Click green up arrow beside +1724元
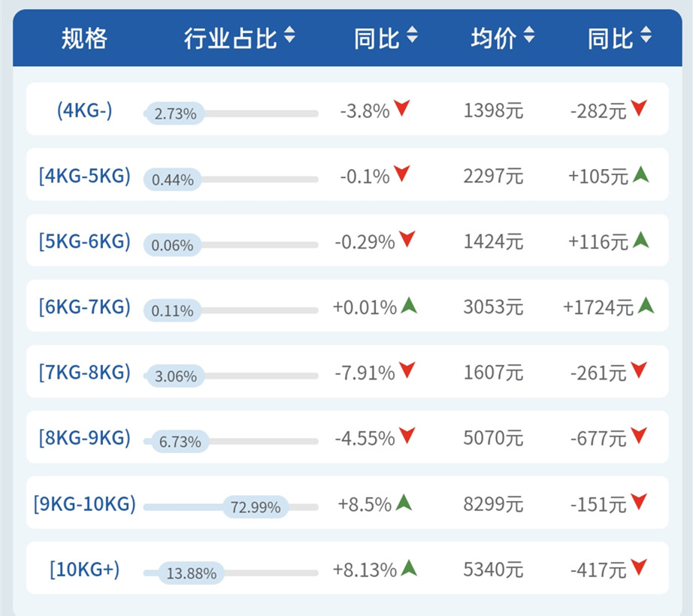The height and width of the screenshot is (616, 693). coord(646,305)
